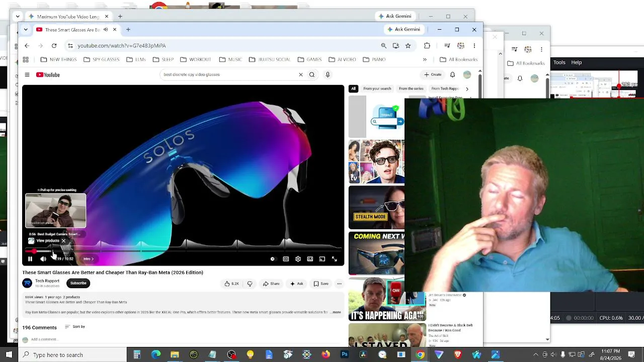The width and height of the screenshot is (644, 362).
Task: Dislike the video with thumbs down
Action: (250, 284)
